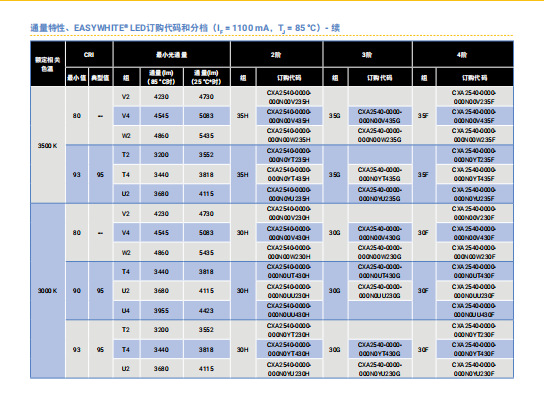Select order code ending 000N0YT430G
Image resolution: width=544 pixels, height=416 pixels.
point(380,349)
